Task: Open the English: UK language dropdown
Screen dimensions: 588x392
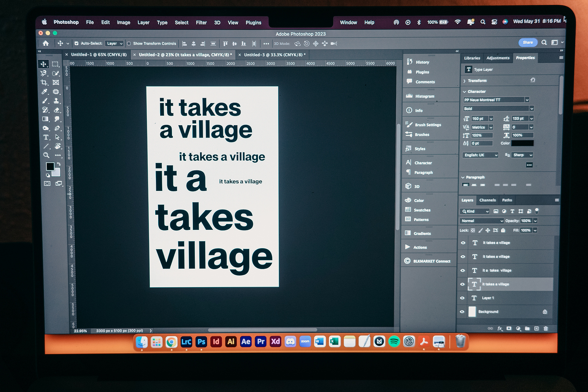Action: point(480,155)
